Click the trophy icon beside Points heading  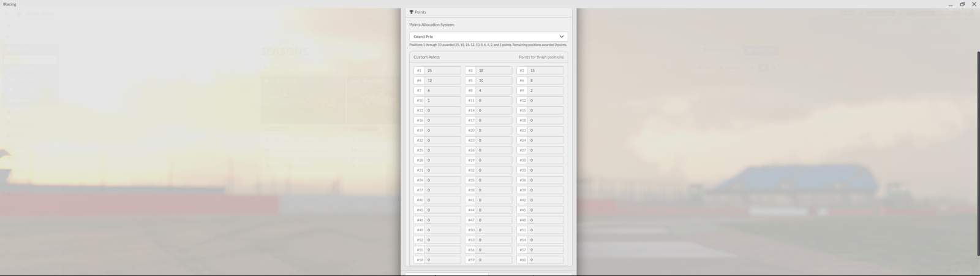pyautogui.click(x=412, y=12)
